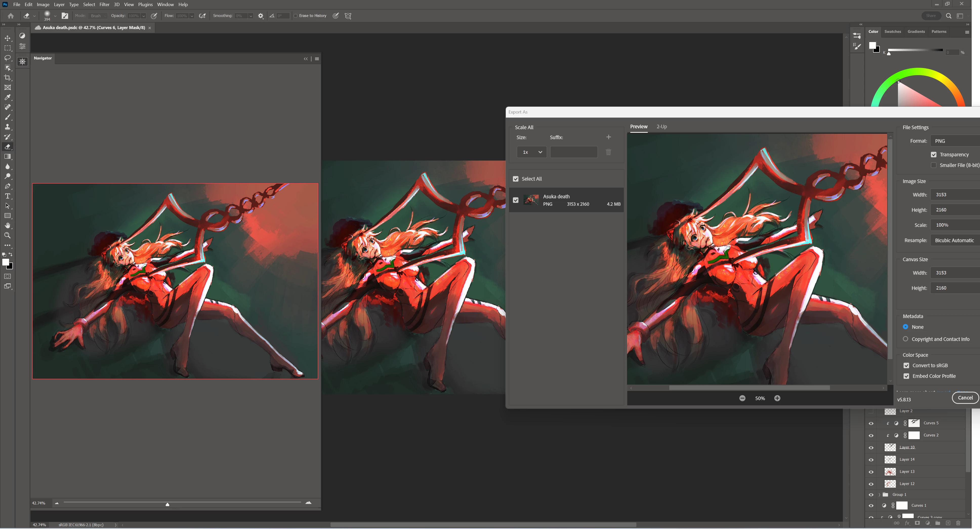Viewport: 980px width, 529px height.
Task: Open the PNG format dropdown
Action: (955, 141)
